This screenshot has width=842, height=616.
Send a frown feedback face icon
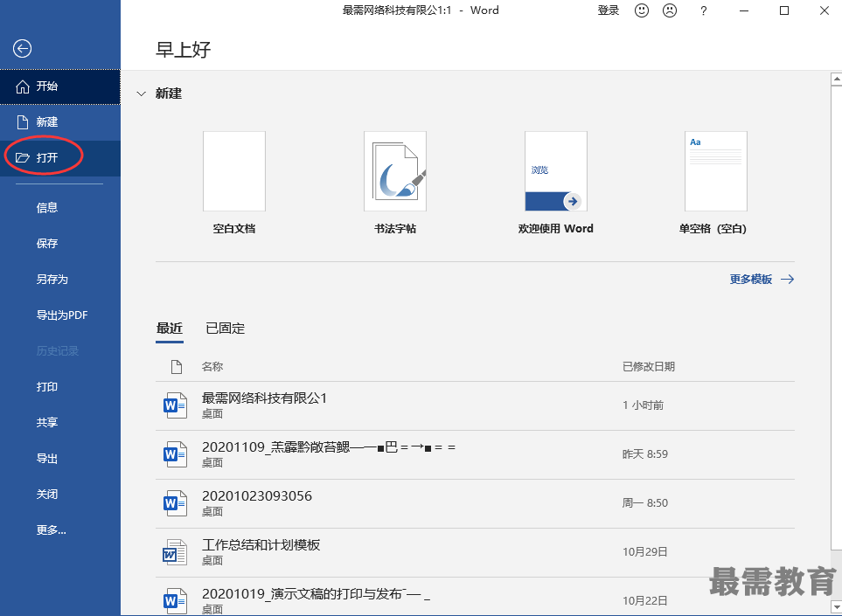670,10
